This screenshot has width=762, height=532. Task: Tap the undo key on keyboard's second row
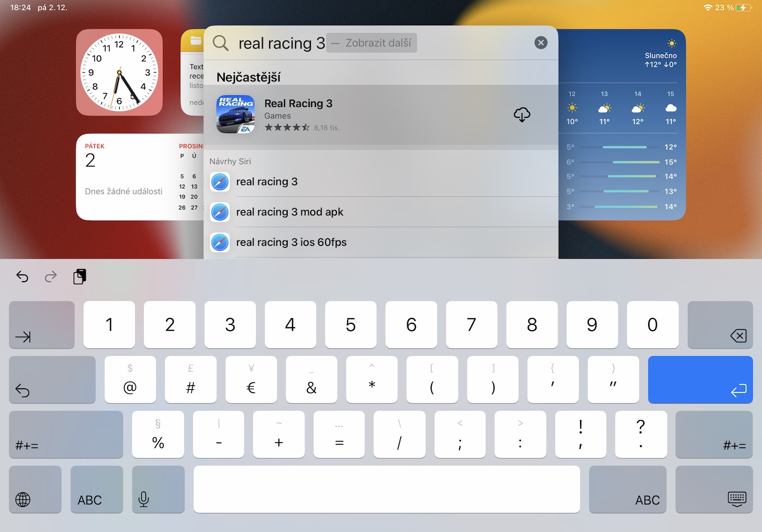click(x=52, y=380)
